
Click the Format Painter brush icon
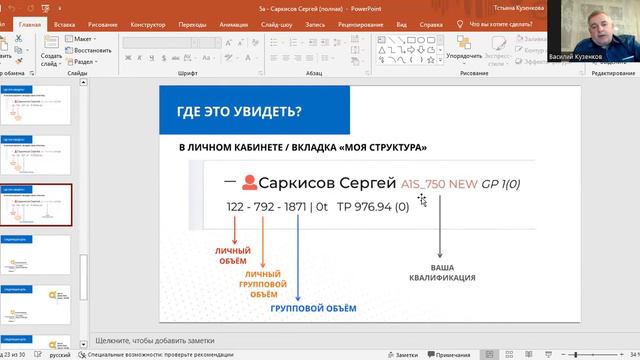[19, 61]
